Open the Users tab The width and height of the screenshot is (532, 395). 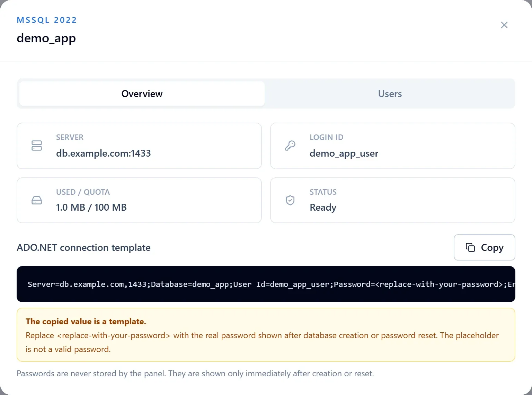coord(390,94)
